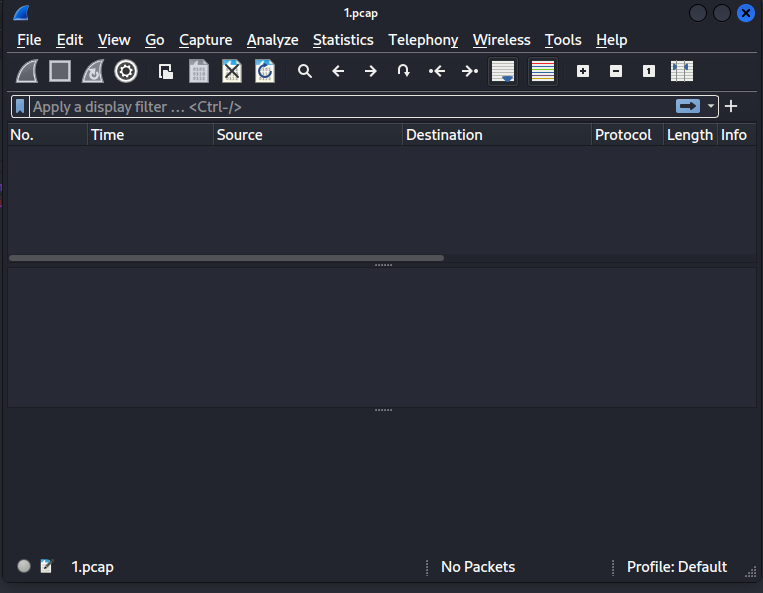Click into the display filter field
763x593 pixels.
point(350,106)
